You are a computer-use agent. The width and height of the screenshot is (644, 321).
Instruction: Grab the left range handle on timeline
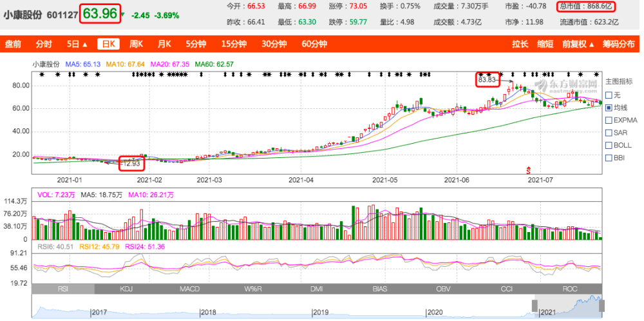535,306
